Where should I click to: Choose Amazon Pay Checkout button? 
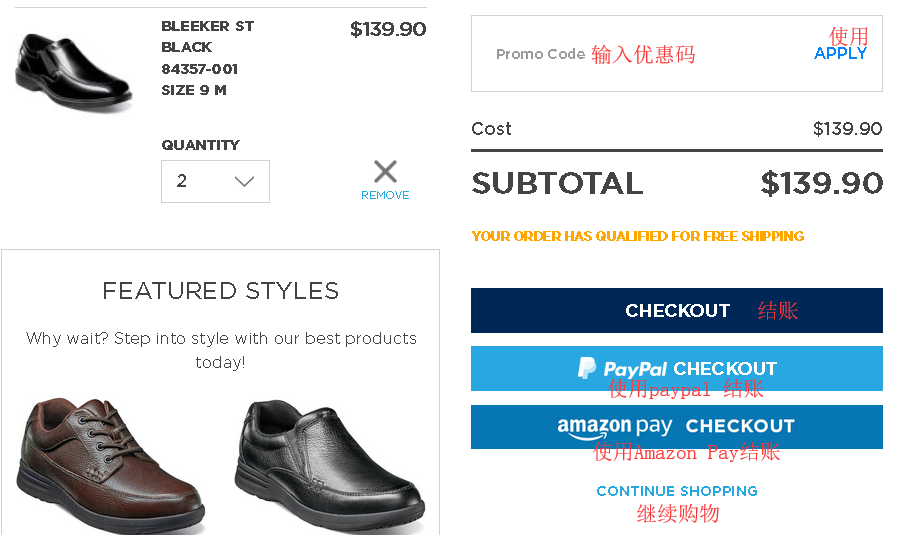click(677, 427)
